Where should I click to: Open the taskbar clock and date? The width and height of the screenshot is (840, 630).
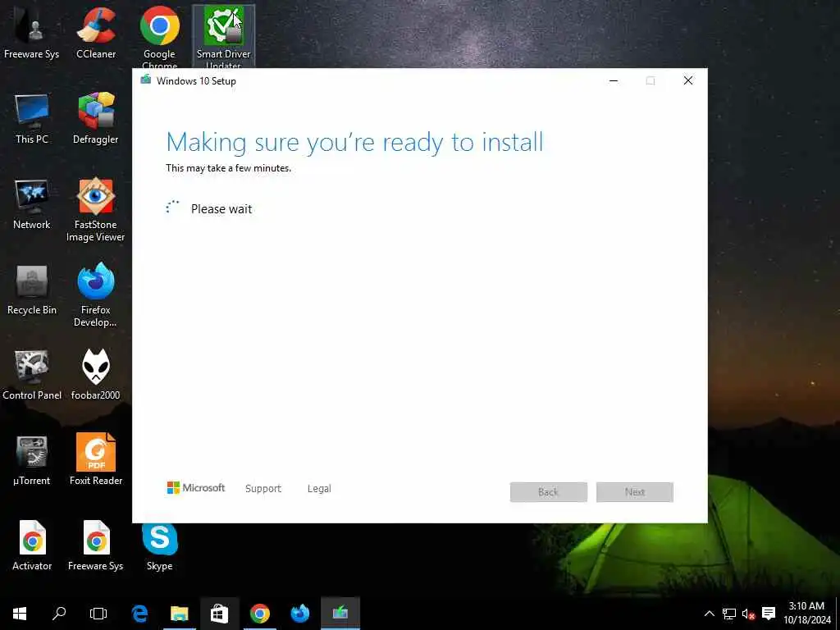tap(807, 614)
